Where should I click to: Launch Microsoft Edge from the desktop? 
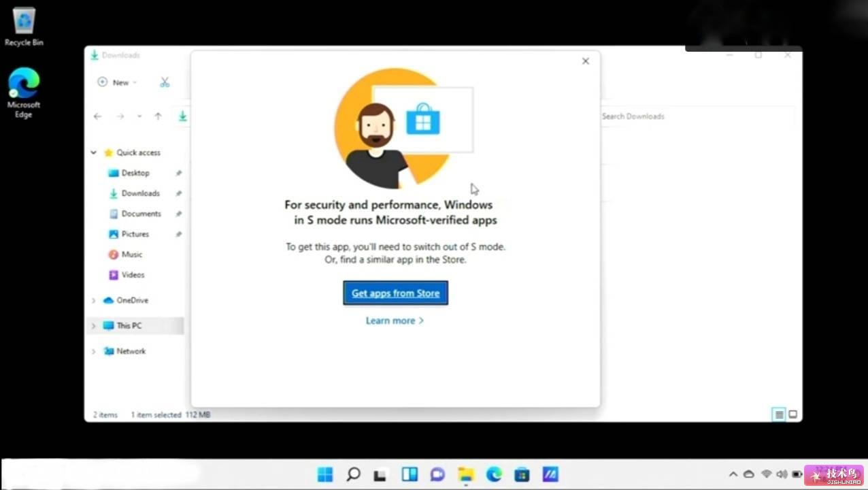pos(24,93)
